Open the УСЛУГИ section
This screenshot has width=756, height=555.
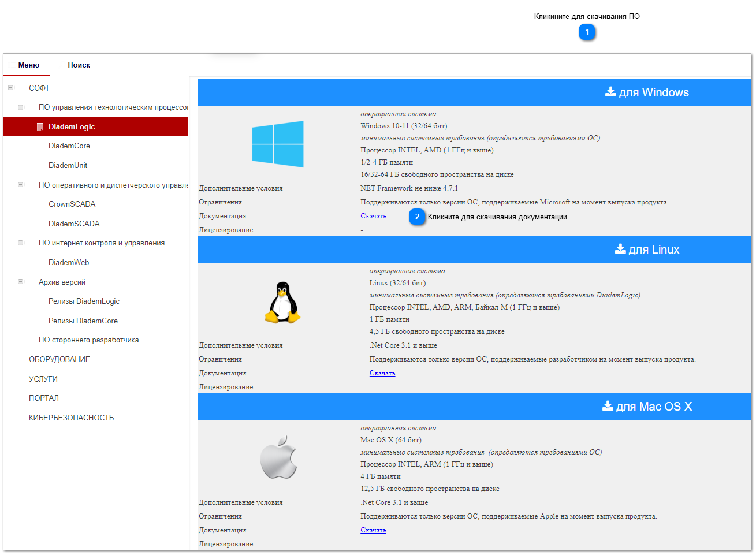pyautogui.click(x=43, y=379)
